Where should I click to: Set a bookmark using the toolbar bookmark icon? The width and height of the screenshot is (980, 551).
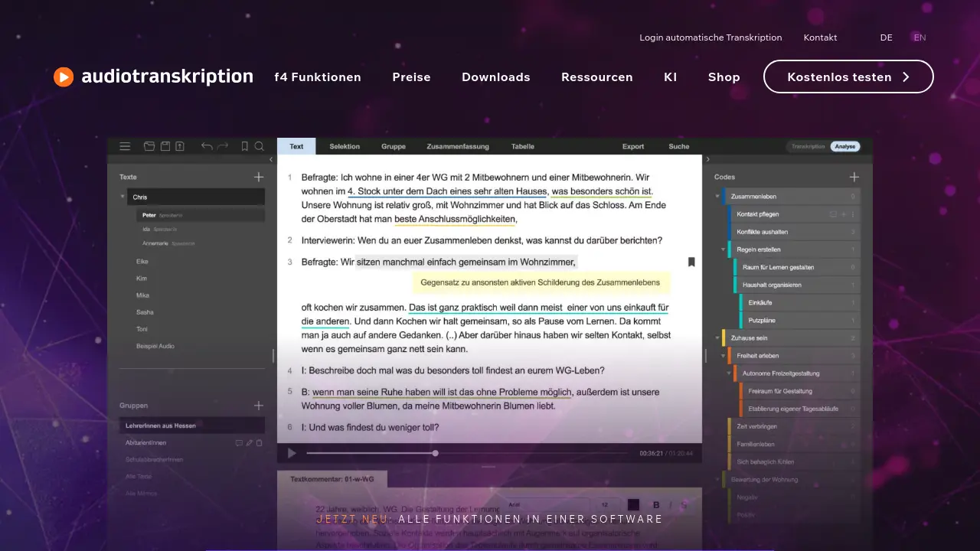pos(245,145)
